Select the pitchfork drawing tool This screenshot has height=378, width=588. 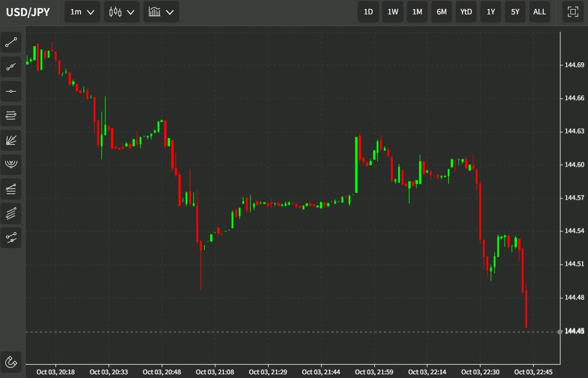coord(11,189)
